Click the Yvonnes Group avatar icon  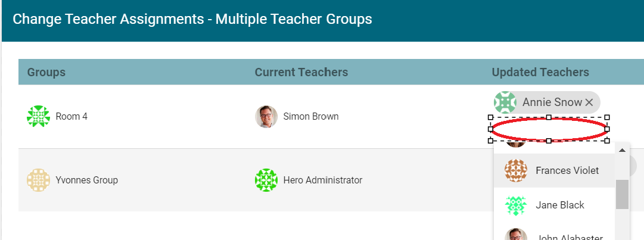pos(38,180)
